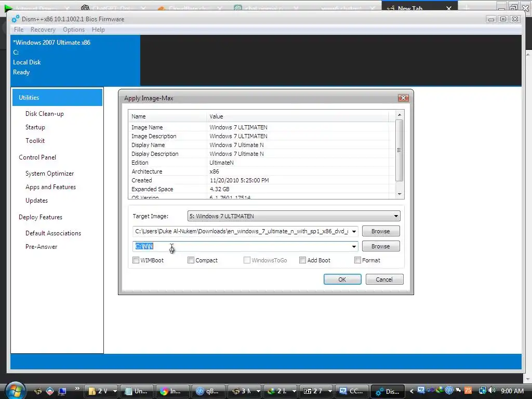Select Deploy Features sidebar section
The image size is (532, 399).
pyautogui.click(x=41, y=217)
